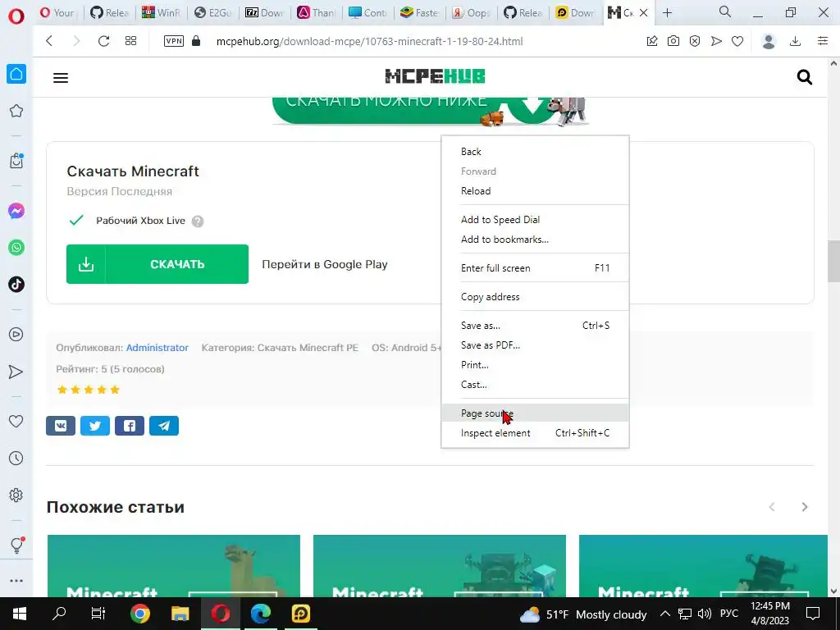Click the tab search magnifier icon
The image size is (840, 630).
725,11
